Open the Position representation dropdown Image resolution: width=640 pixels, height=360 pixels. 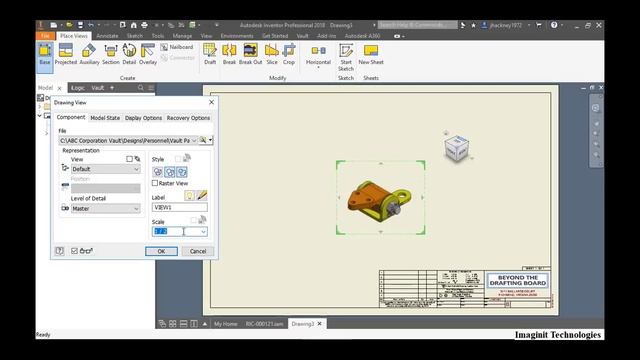106,189
